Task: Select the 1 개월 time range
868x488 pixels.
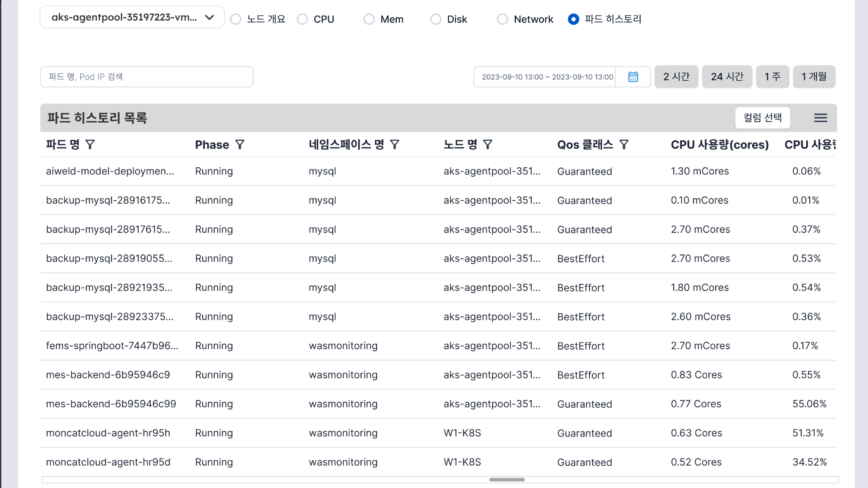Action: tap(814, 77)
